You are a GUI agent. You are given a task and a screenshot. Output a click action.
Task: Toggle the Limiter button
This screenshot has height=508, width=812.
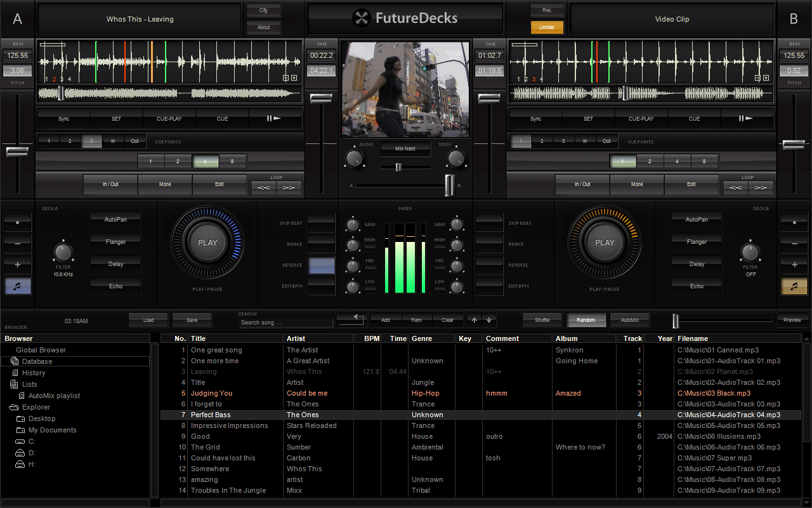(x=546, y=27)
